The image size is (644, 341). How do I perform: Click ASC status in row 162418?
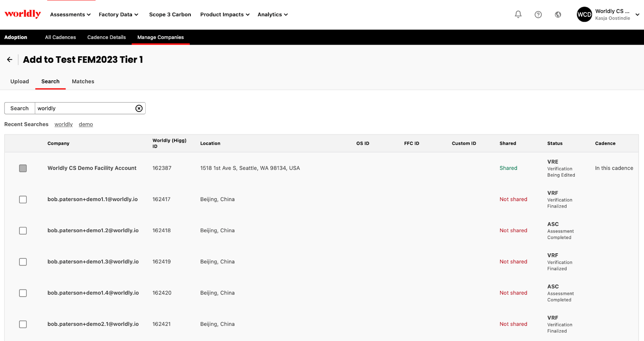pyautogui.click(x=560, y=230)
